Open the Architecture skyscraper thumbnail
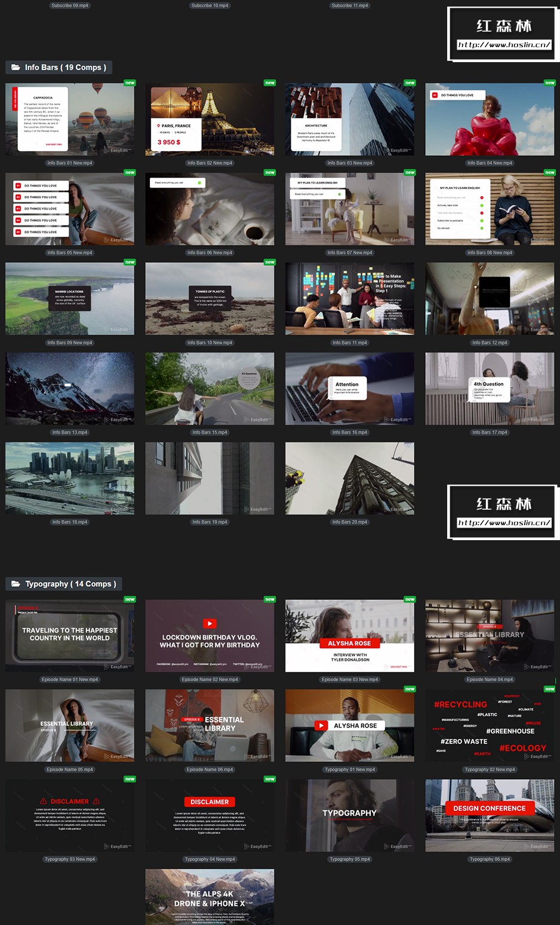This screenshot has height=925, width=560. coord(350,120)
